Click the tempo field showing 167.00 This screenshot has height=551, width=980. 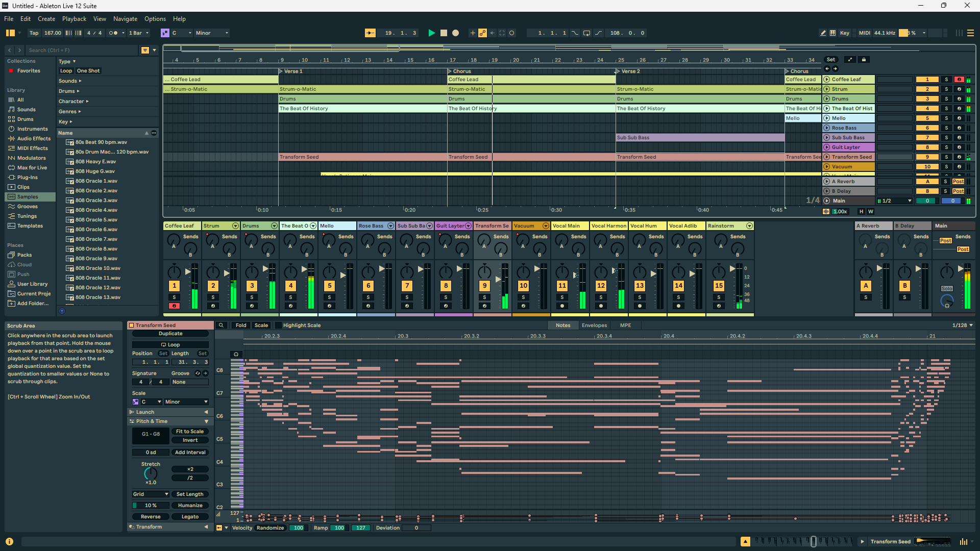point(52,33)
